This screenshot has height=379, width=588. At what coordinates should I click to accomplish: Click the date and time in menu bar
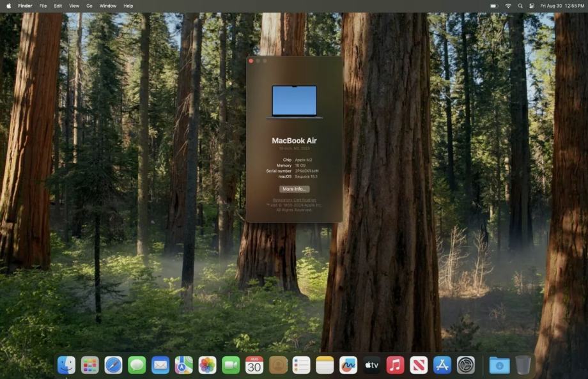coord(562,6)
